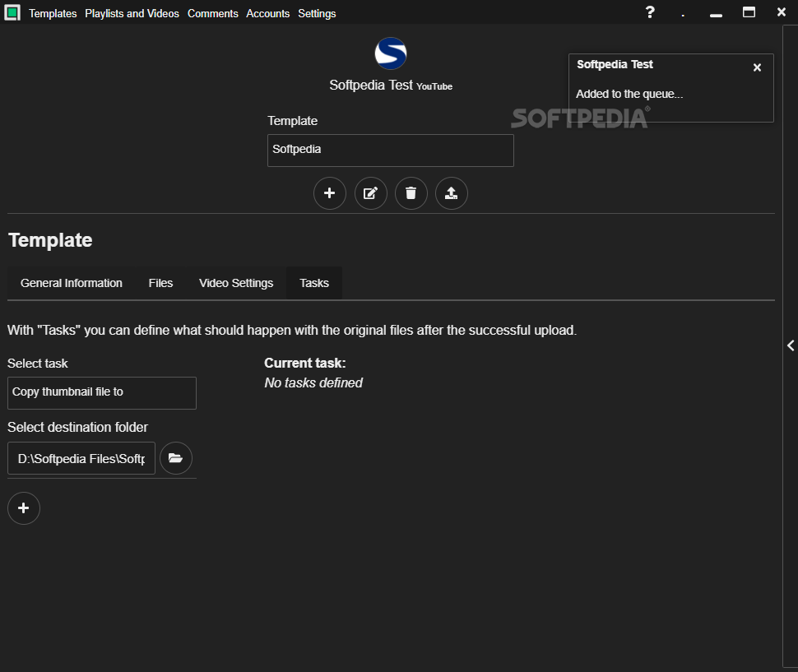Open the Comments menu
Viewport: 798px width, 672px height.
tap(213, 13)
